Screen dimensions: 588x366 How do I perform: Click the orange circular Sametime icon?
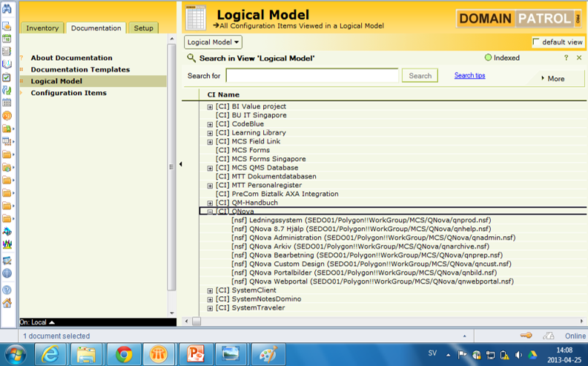pyautogui.click(x=7, y=116)
